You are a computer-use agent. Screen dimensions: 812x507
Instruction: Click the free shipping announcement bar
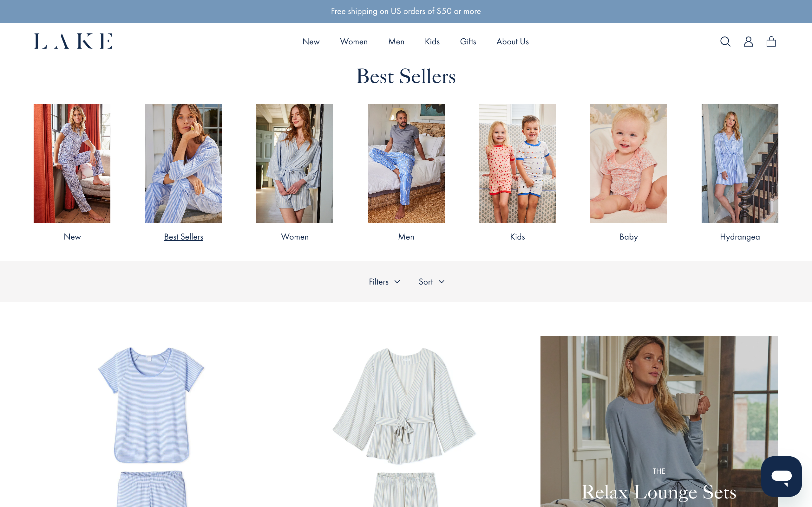pyautogui.click(x=406, y=11)
